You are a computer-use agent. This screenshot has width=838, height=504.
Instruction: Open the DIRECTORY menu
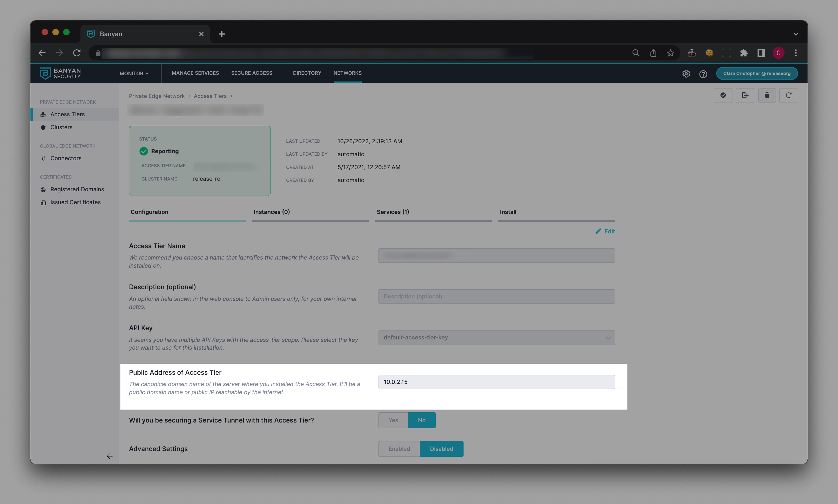pos(307,73)
